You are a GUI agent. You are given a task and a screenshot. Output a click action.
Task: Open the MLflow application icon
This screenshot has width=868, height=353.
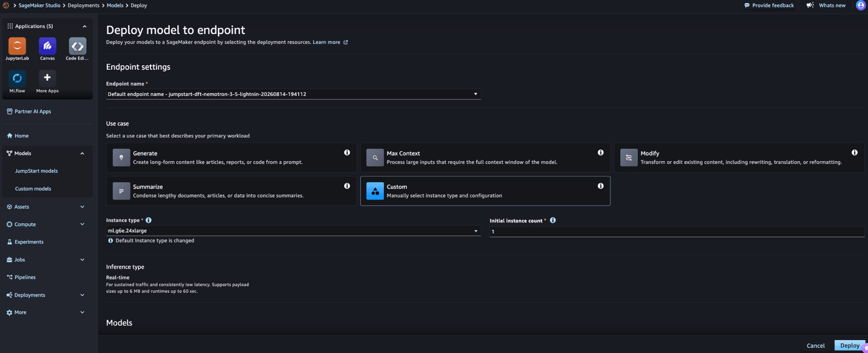(17, 78)
